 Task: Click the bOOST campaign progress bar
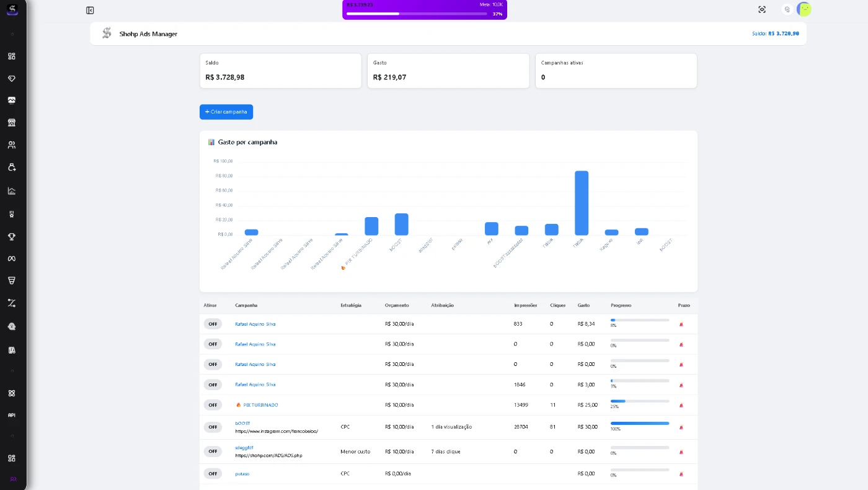tap(639, 424)
